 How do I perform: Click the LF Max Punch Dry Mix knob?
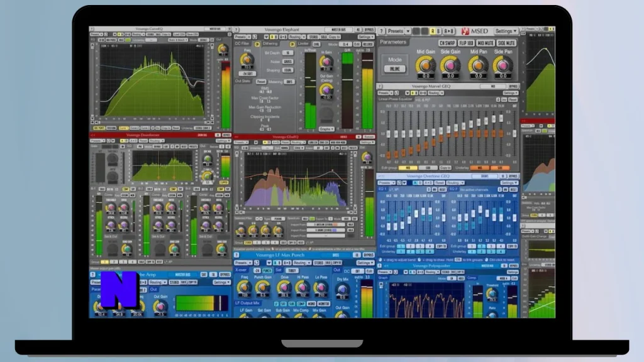coord(342,289)
